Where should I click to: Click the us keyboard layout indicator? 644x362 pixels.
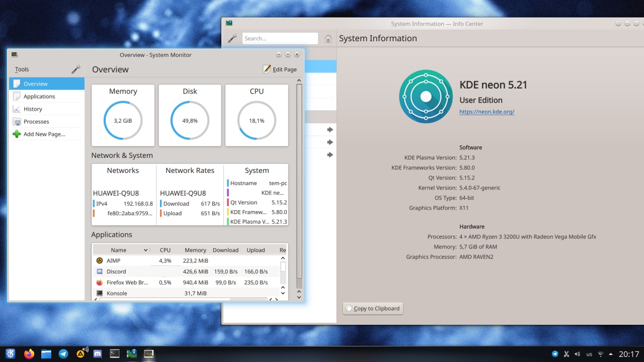[589, 354]
